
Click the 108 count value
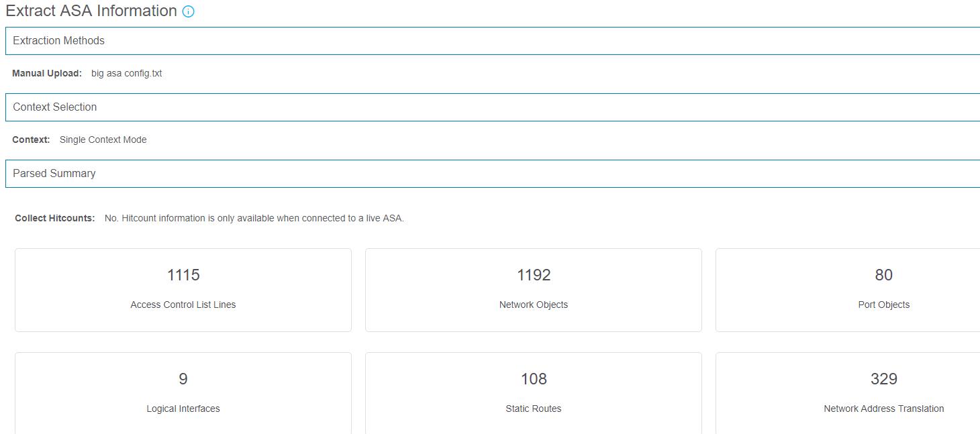534,379
